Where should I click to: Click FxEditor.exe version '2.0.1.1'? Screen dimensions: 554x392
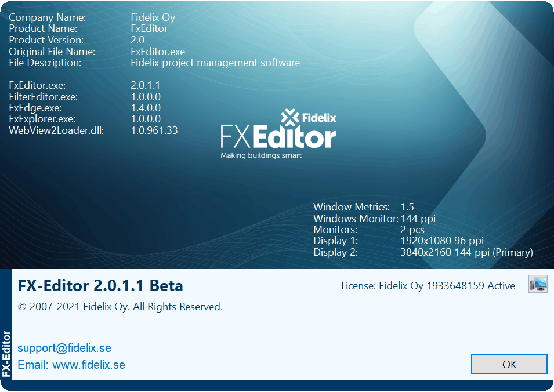tap(145, 85)
